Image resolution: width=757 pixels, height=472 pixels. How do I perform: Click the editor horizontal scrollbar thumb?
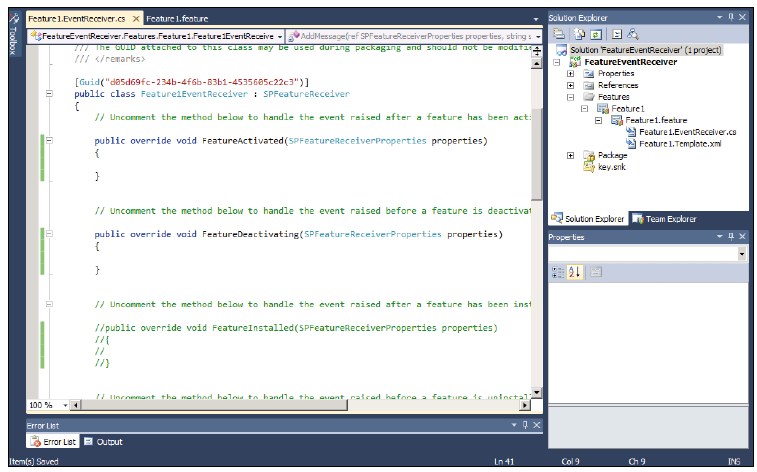[x=213, y=405]
